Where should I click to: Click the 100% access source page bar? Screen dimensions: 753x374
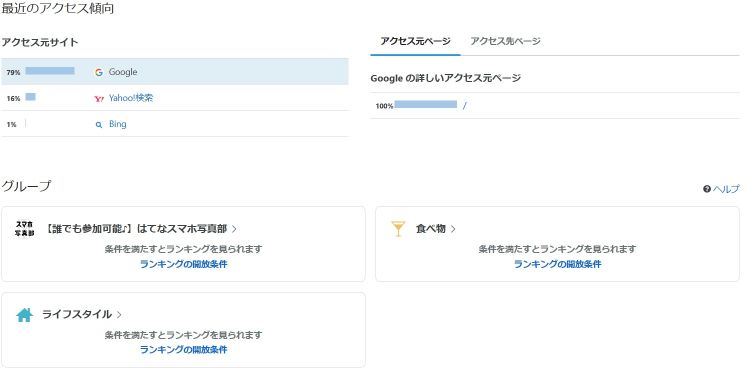(425, 104)
